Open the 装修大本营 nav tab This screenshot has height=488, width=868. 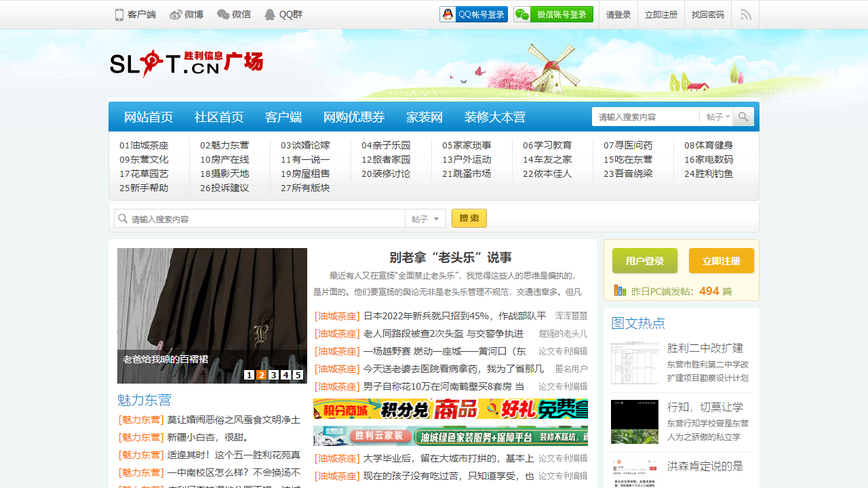pos(495,117)
